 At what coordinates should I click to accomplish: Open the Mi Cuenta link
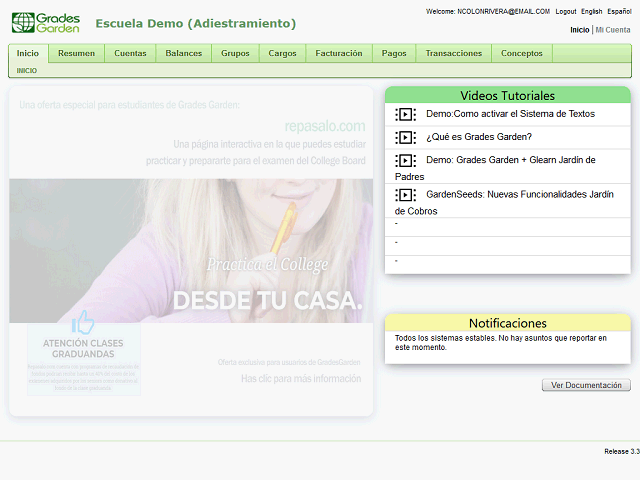(613, 30)
